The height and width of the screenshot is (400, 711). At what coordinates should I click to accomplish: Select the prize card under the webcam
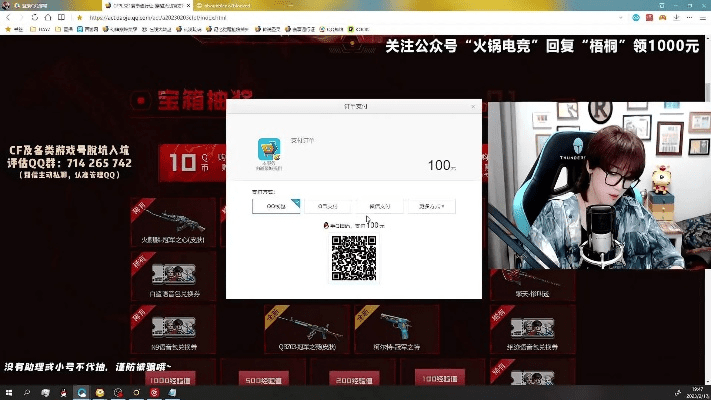(532, 285)
